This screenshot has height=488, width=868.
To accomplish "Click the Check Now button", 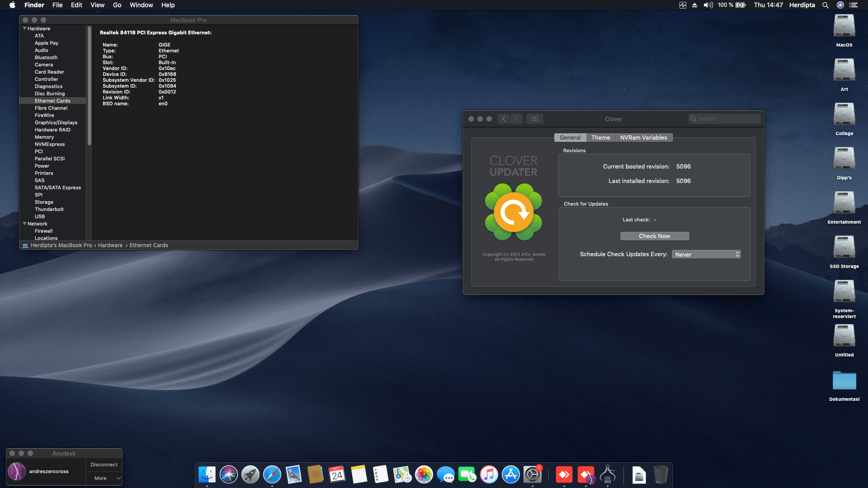I will click(x=654, y=236).
